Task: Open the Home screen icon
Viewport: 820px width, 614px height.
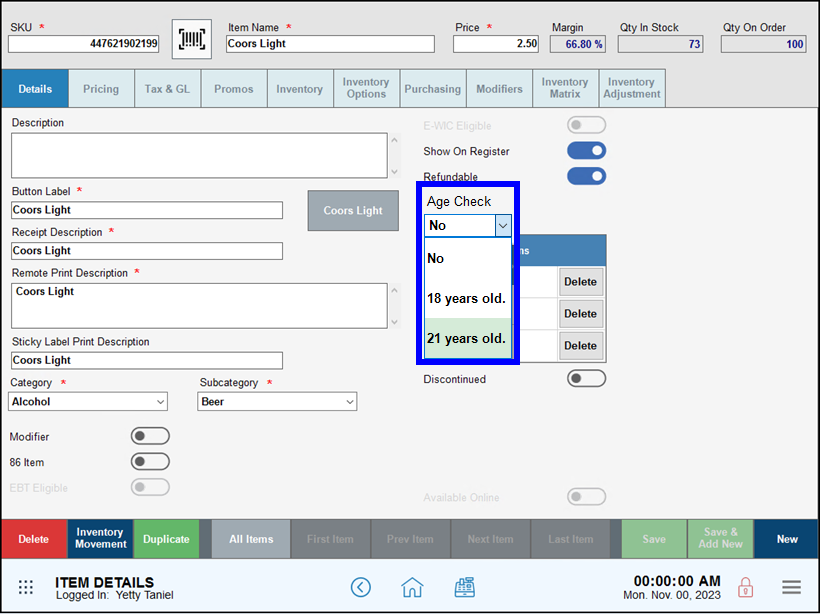Action: [x=412, y=587]
